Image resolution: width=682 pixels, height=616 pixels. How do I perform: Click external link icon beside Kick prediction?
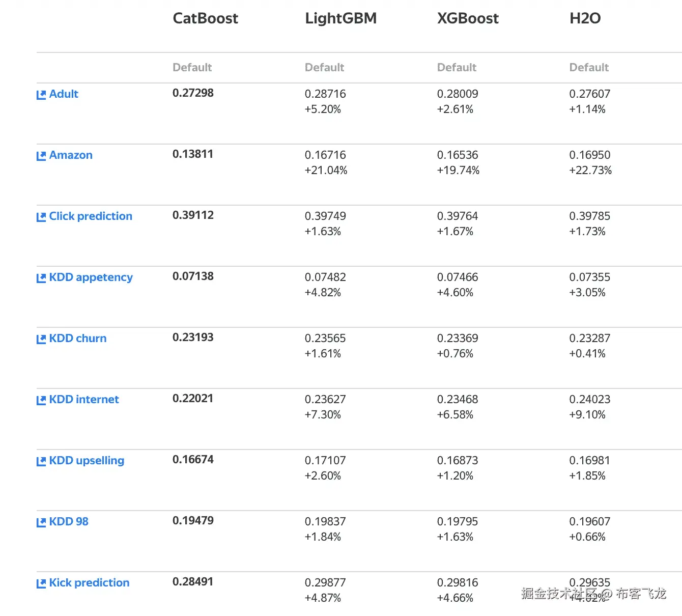[x=41, y=583]
